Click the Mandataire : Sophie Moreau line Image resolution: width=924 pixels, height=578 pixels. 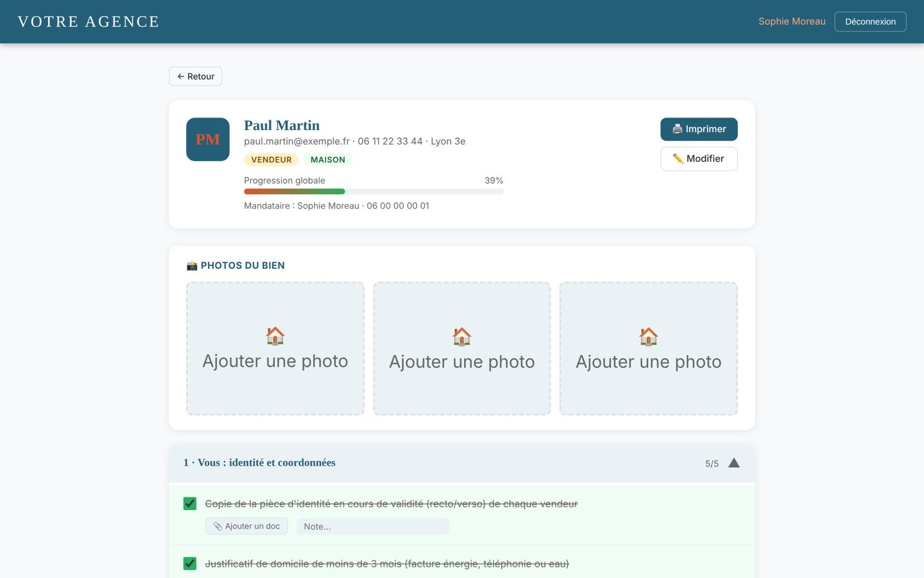tap(337, 206)
